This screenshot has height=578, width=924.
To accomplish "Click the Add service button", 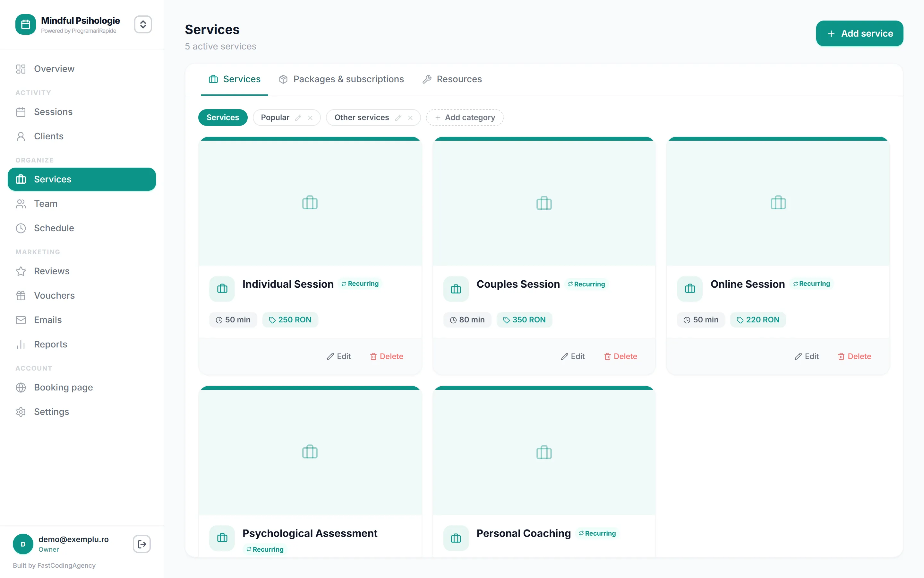I will tap(860, 33).
